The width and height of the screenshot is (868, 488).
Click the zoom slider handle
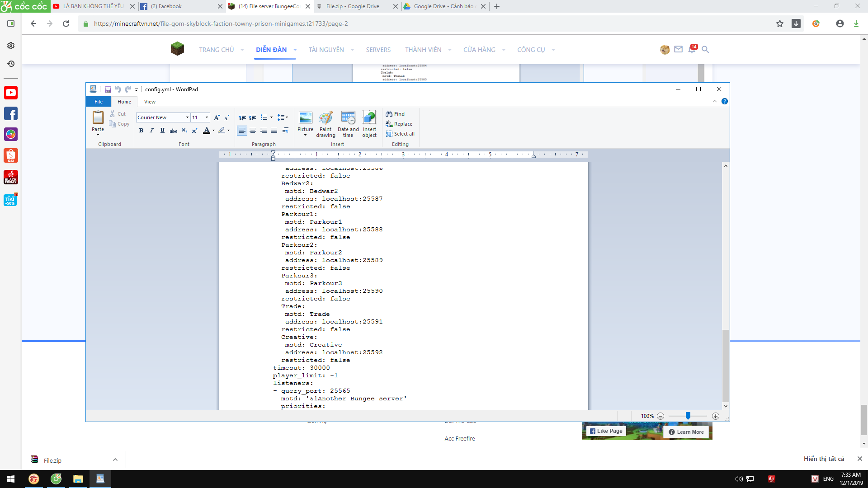688,416
